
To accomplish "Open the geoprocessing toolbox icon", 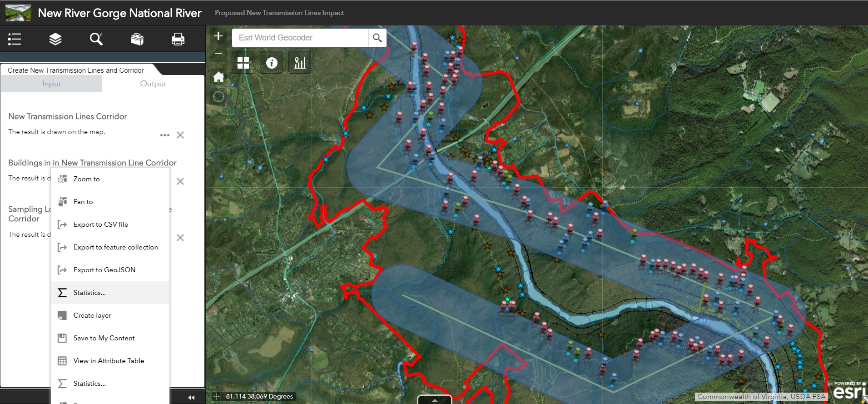I will tap(137, 40).
